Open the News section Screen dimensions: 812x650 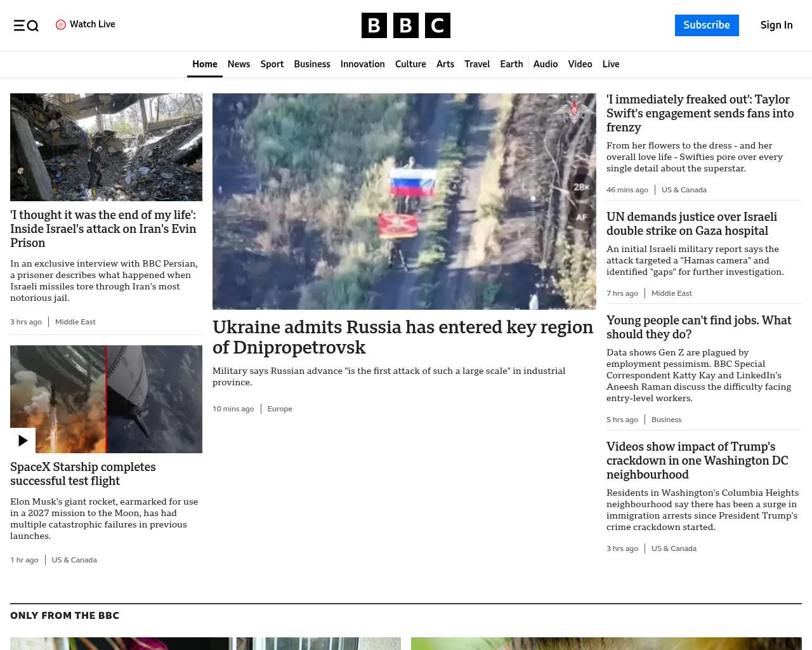(x=239, y=64)
